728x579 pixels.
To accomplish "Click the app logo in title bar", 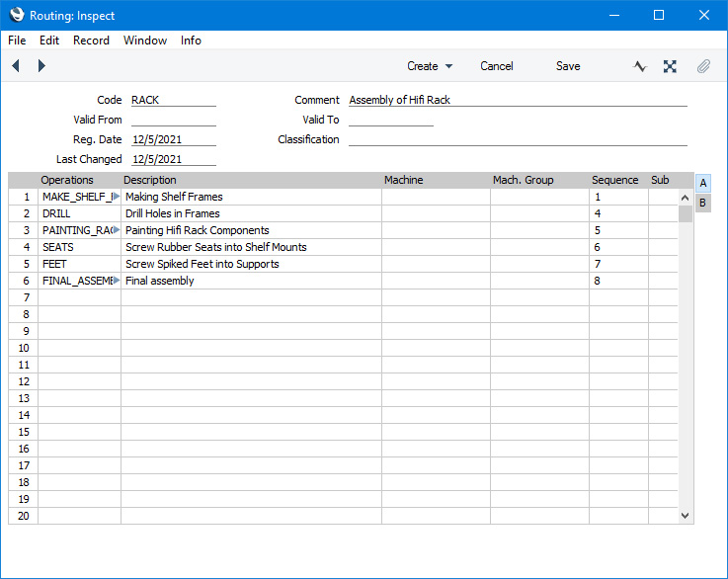I will tap(15, 15).
